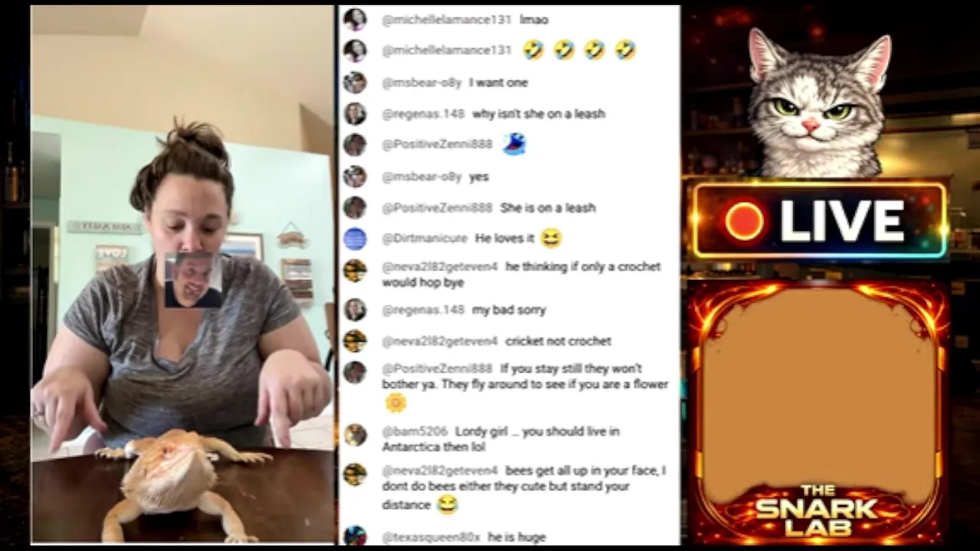Click The Snark Lab logo text

click(816, 509)
